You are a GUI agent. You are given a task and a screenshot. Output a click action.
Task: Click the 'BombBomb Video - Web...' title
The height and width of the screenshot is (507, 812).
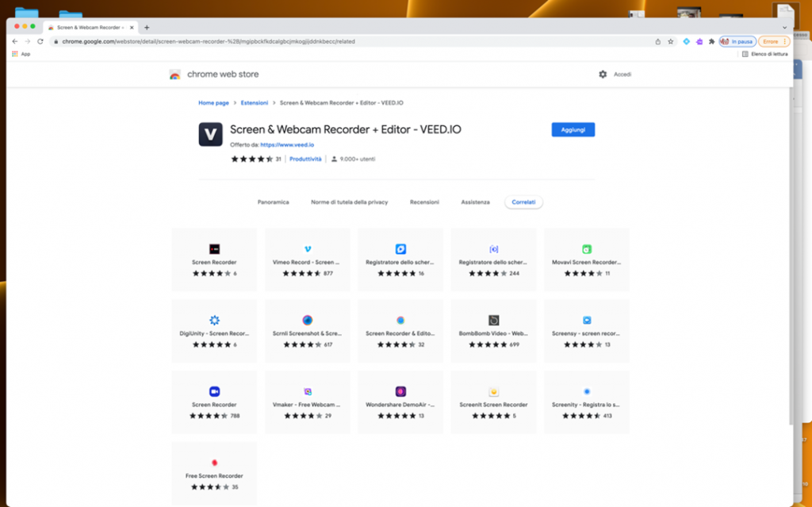click(493, 333)
